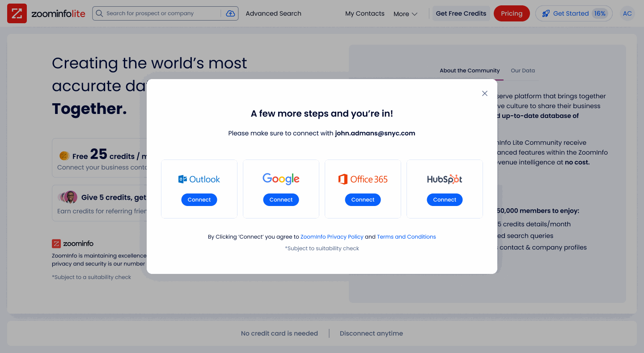This screenshot has width=644, height=353.
Task: Click the HubSpot logo
Action: pos(445,179)
